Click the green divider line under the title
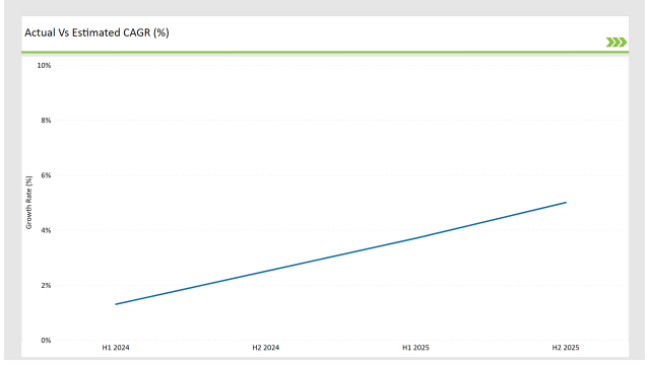This screenshot has width=650, height=365. tap(325, 52)
